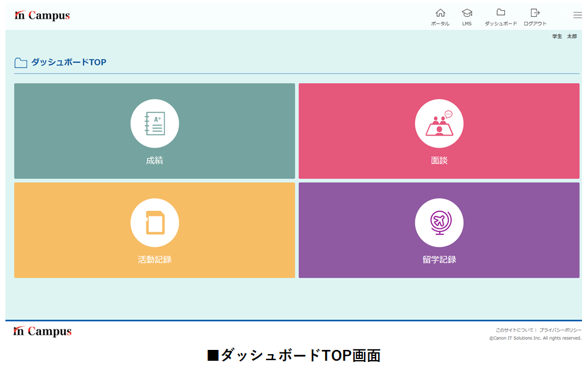Image resolution: width=588 pixels, height=371 pixels.
Task: Open LMS via graduation cap icon
Action: 467,13
